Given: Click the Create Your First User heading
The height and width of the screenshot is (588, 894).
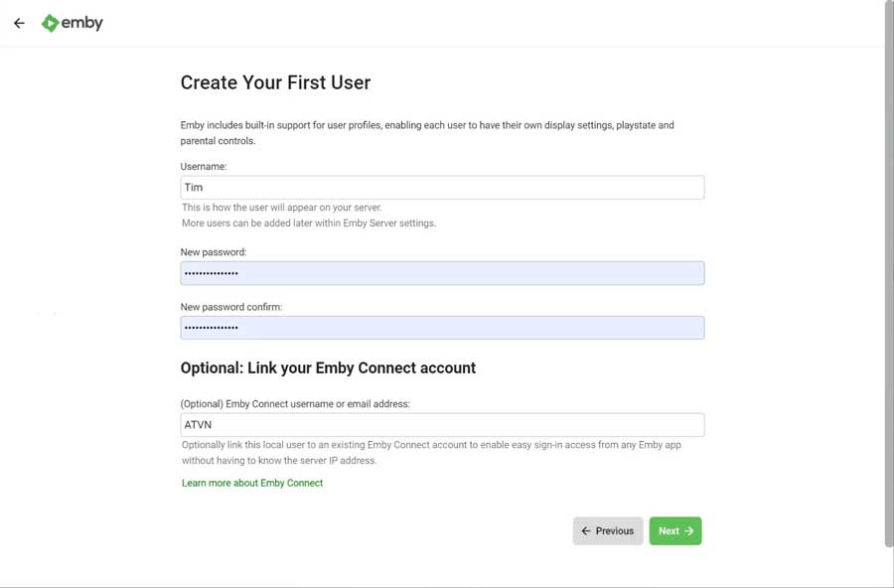Looking at the screenshot, I should (x=275, y=82).
